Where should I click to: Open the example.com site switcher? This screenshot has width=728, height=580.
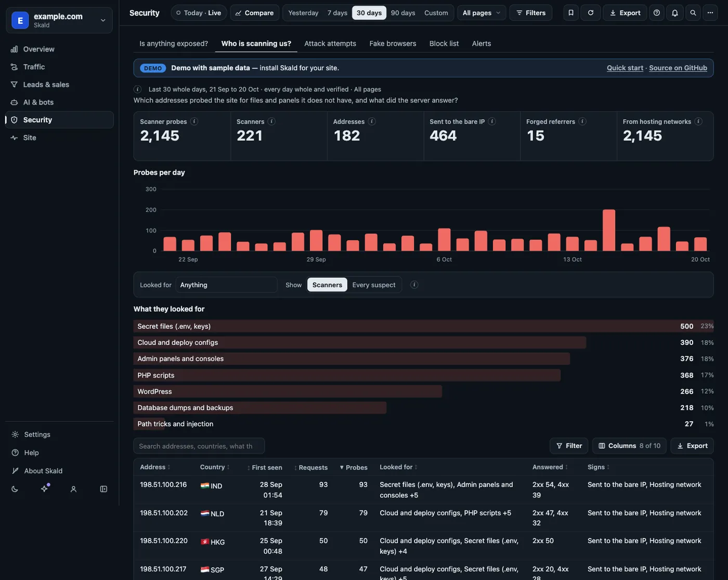click(59, 20)
